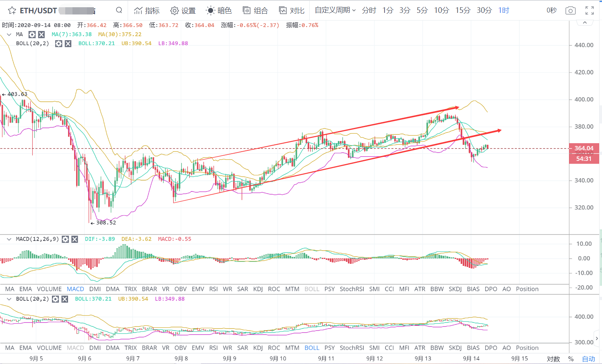602x364 pixels.
Task: Switch to the 1分 timeframe
Action: tap(388, 10)
